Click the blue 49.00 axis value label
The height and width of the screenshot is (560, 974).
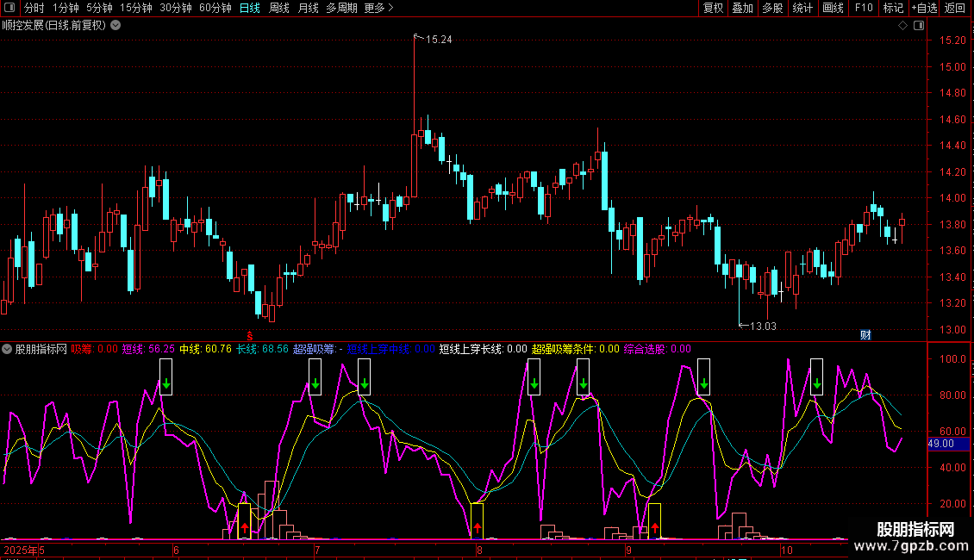click(x=940, y=444)
